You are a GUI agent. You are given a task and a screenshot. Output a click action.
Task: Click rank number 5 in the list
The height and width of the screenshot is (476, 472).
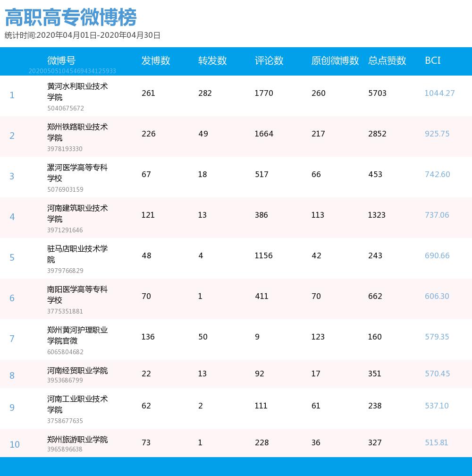11,258
